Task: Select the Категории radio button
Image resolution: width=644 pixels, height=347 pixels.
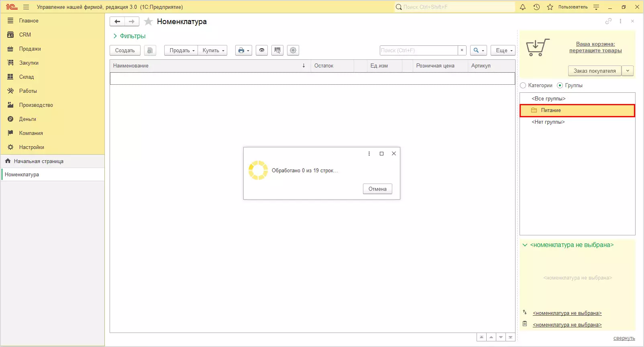Action: (523, 86)
